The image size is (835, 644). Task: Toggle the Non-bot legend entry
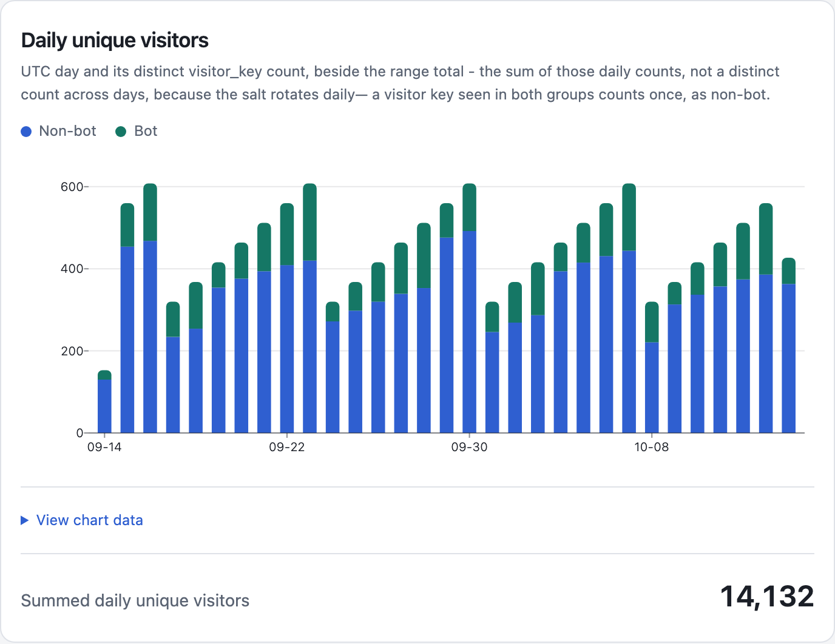click(x=59, y=131)
